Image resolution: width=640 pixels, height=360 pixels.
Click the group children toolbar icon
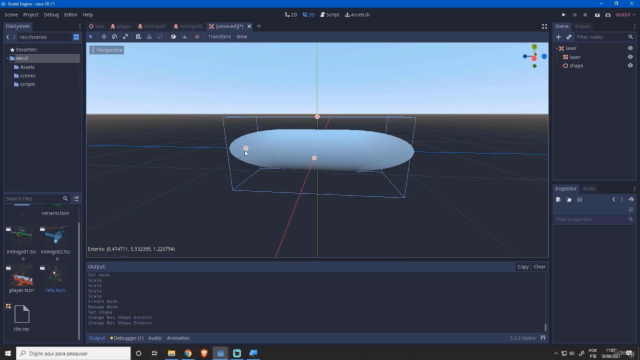pos(160,37)
